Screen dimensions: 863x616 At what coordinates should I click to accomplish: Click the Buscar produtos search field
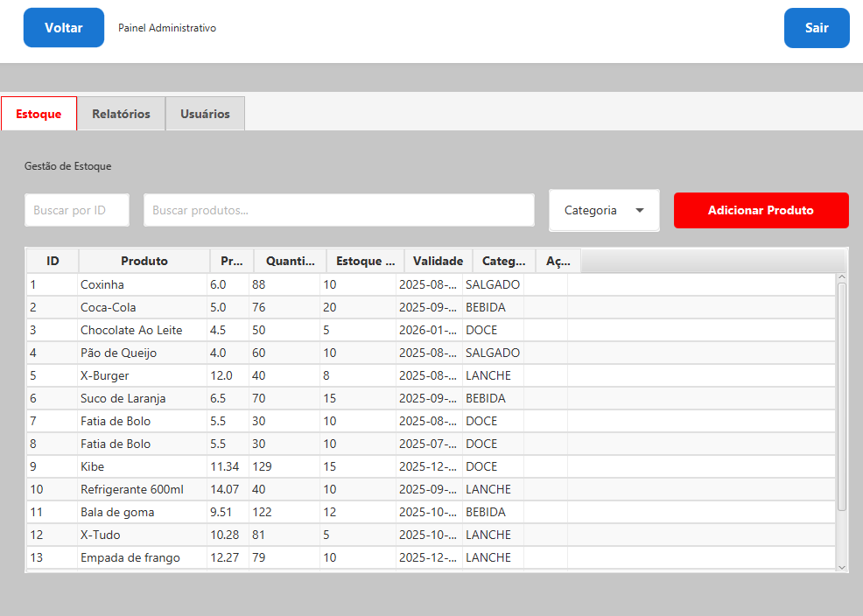coord(340,210)
